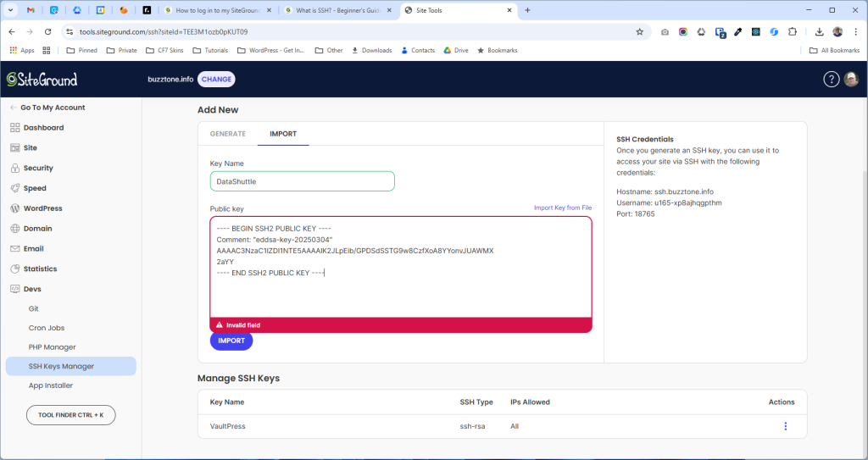The height and width of the screenshot is (460, 868).
Task: Open the Email sidebar section
Action: coord(33,249)
